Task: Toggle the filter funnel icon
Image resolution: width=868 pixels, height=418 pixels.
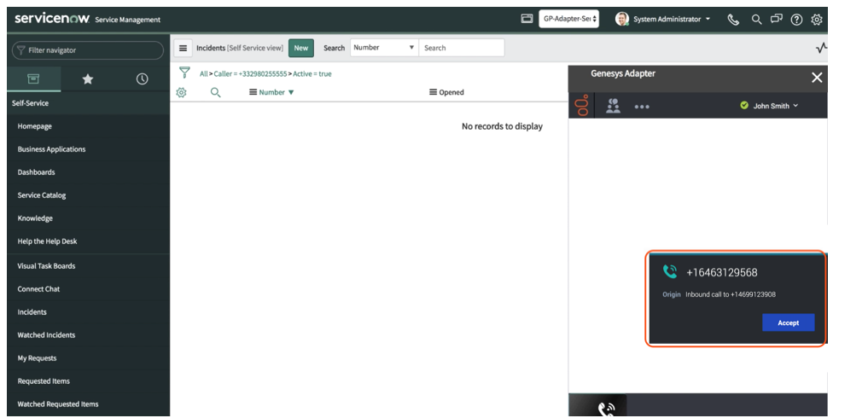Action: click(185, 73)
